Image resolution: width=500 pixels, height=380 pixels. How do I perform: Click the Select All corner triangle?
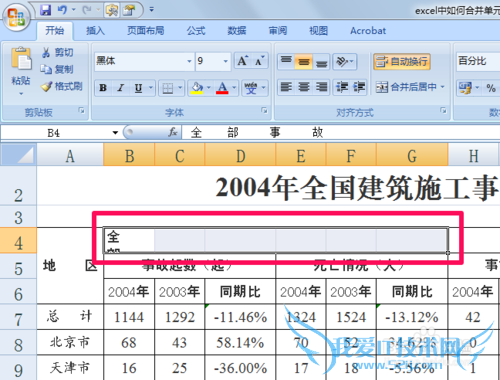18,155
